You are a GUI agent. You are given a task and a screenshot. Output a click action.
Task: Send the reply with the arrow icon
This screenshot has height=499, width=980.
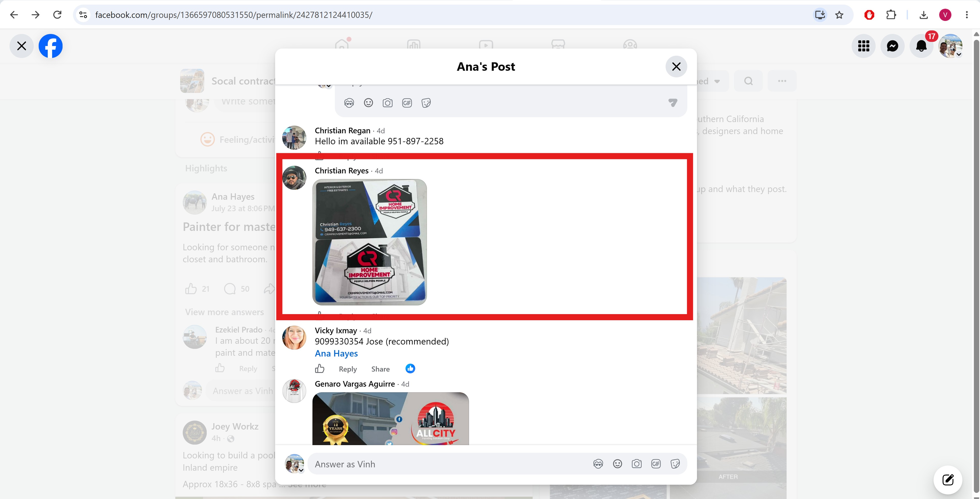tap(673, 103)
